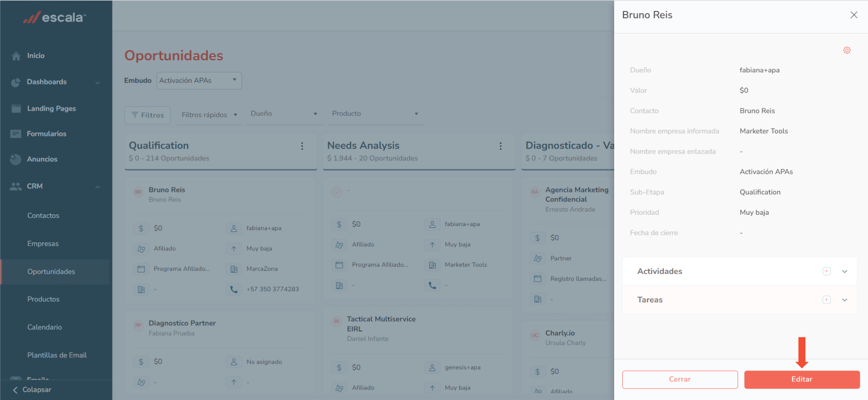Screen dimensions: 868x400
Task: Go to Contactos in the CRM menu
Action: pos(43,216)
